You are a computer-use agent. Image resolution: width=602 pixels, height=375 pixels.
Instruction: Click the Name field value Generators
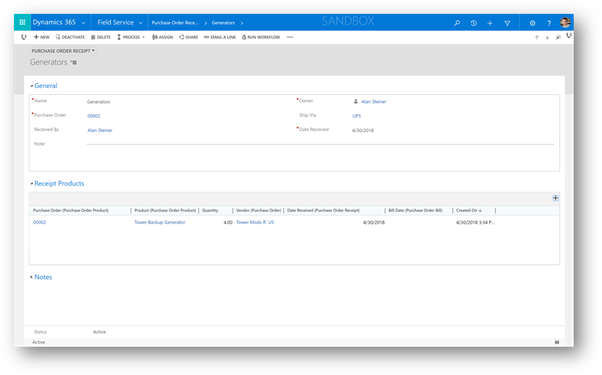pos(99,102)
